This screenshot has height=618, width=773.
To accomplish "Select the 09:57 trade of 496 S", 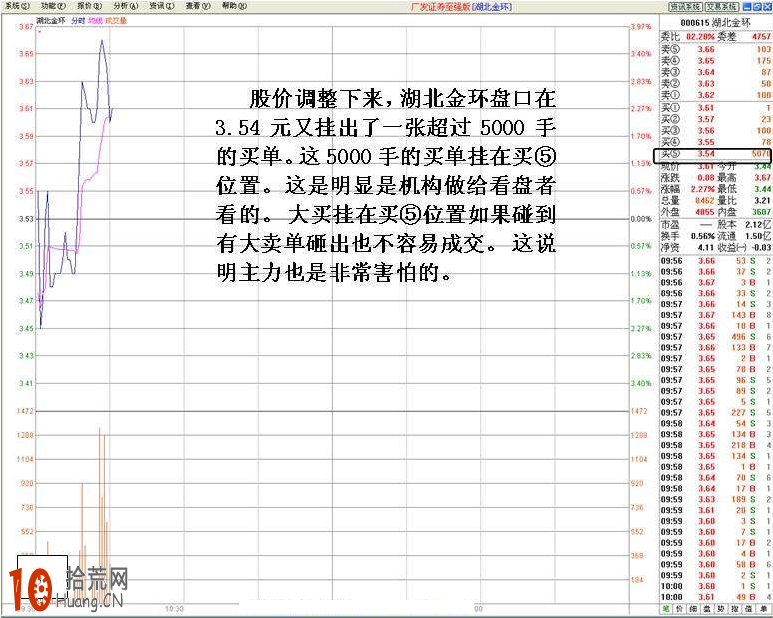I will point(716,337).
